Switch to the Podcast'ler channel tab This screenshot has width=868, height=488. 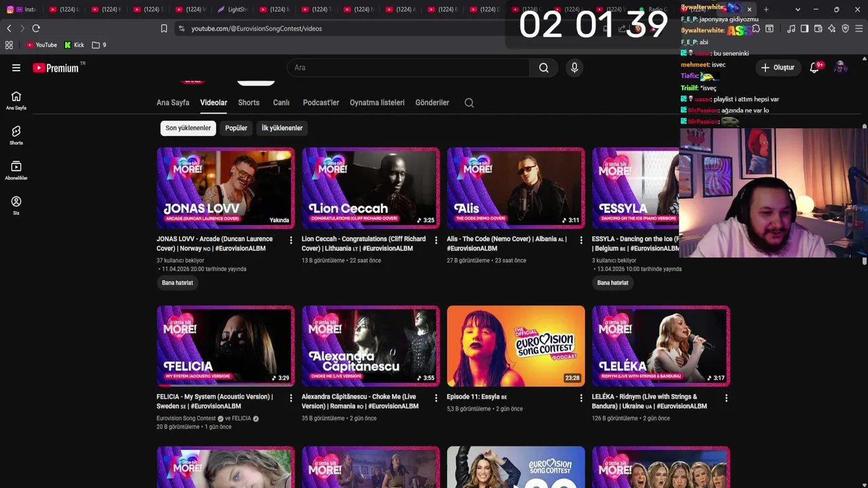(321, 103)
